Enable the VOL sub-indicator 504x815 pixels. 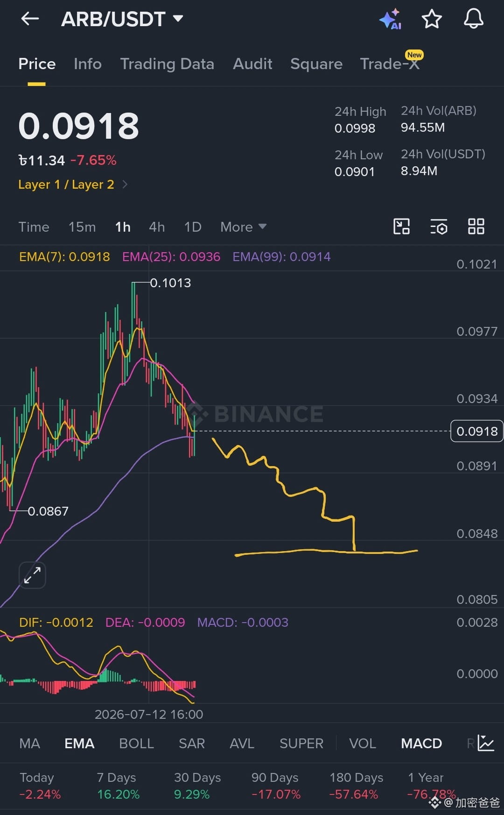point(363,743)
